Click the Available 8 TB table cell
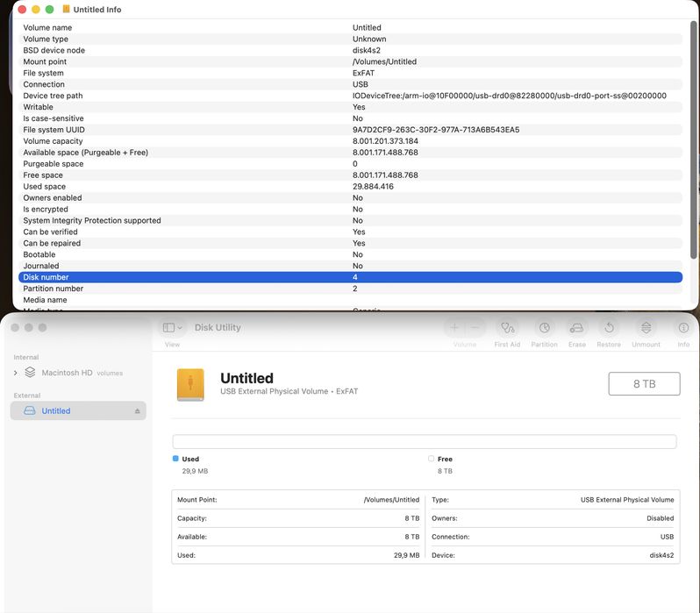The height and width of the screenshot is (613, 700). (298, 537)
